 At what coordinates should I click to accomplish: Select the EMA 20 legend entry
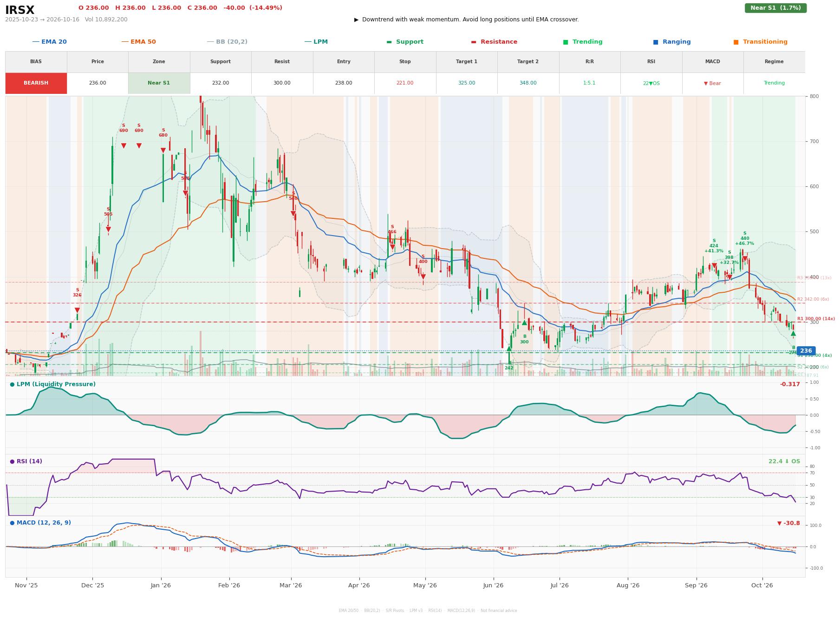[49, 42]
